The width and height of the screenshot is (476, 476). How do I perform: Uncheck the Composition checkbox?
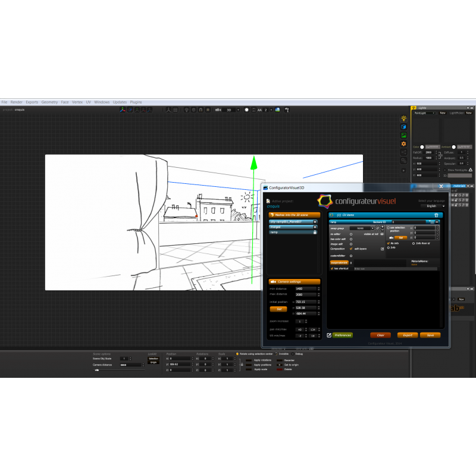(351, 249)
